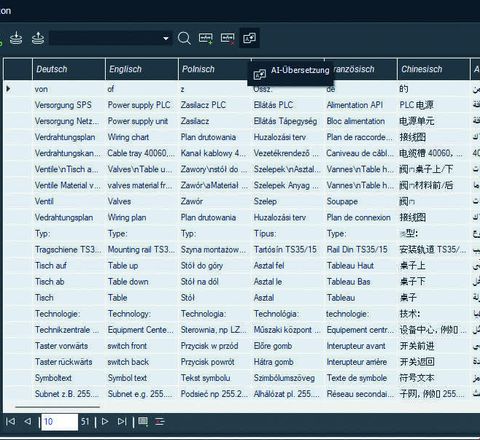480x440 pixels.
Task: Select cell 'Plan de connexion'
Action: point(361,217)
